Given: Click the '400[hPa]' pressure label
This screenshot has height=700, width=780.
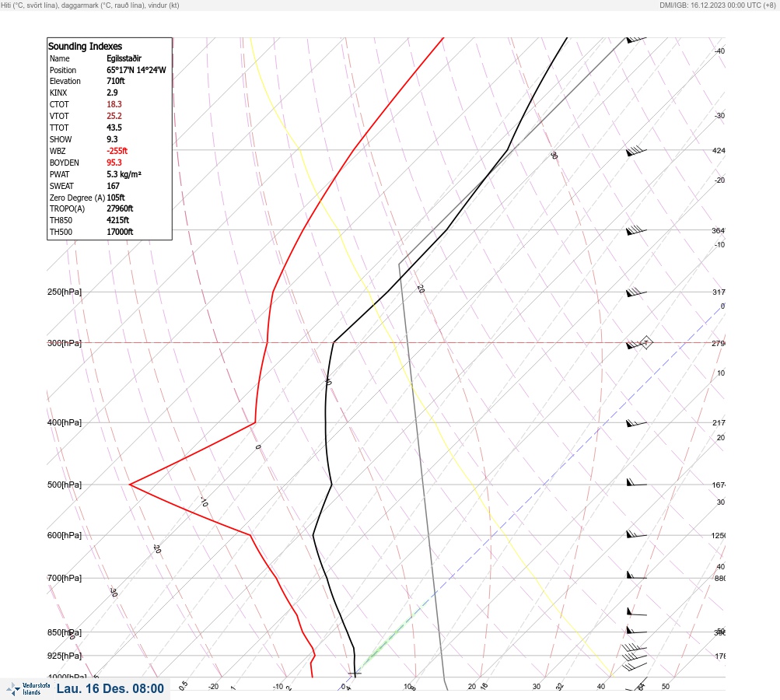Looking at the screenshot, I should 65,422.
